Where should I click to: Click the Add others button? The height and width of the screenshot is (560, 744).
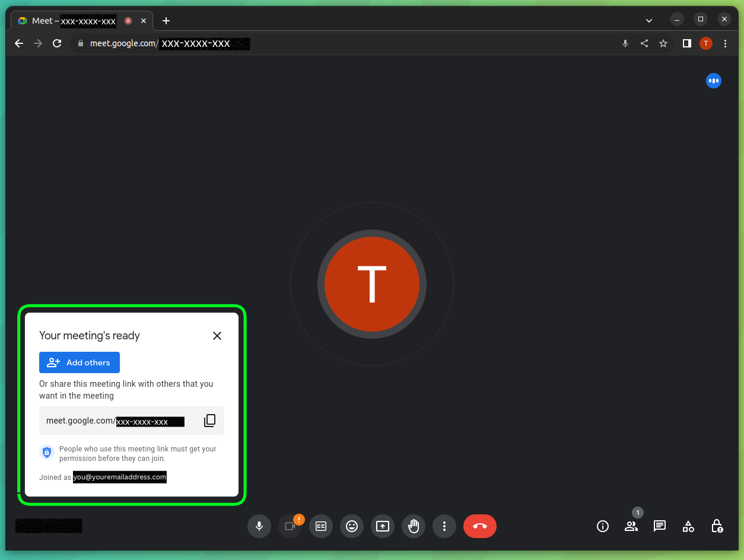point(79,362)
